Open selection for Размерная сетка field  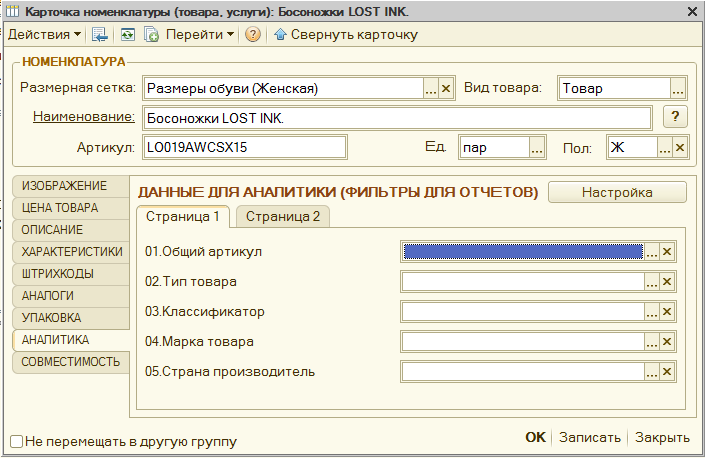[x=430, y=88]
